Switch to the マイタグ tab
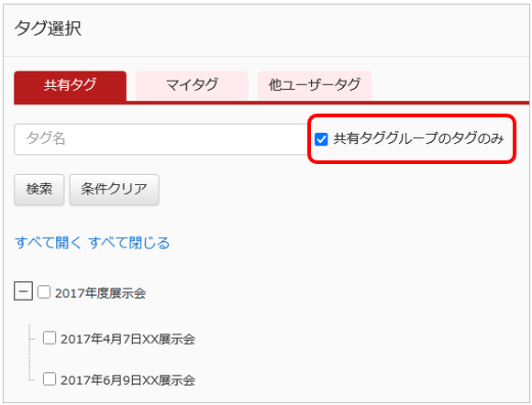The height and width of the screenshot is (405, 532). point(192,85)
